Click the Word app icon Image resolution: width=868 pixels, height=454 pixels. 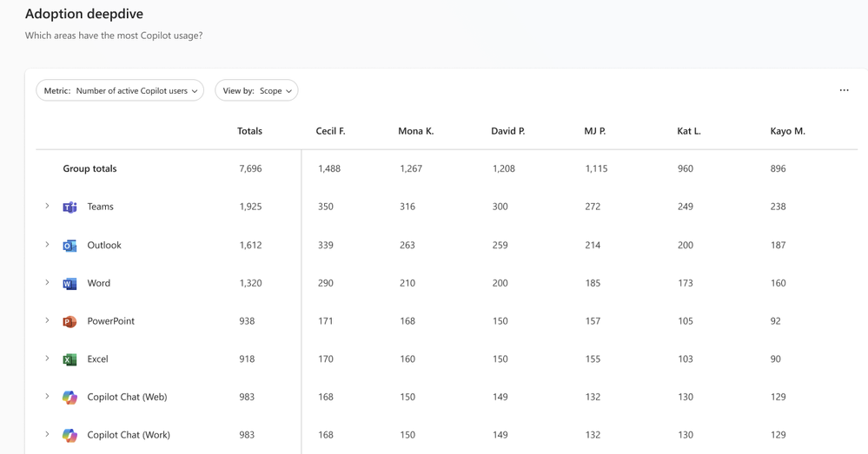[70, 284]
